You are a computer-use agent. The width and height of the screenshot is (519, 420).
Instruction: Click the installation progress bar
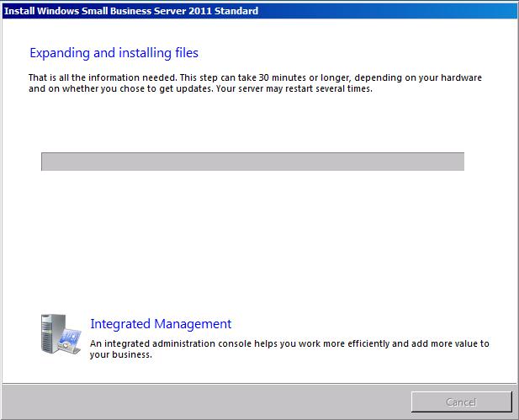[x=252, y=162]
